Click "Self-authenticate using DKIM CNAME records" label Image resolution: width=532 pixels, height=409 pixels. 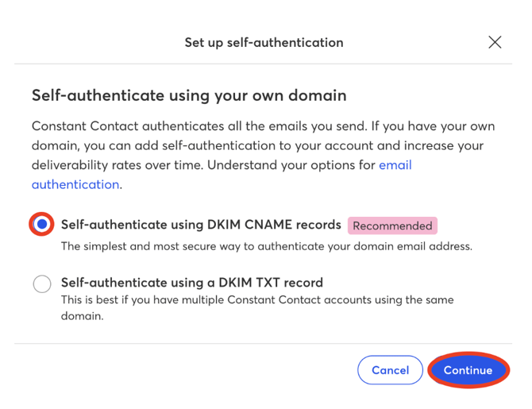[x=201, y=225]
